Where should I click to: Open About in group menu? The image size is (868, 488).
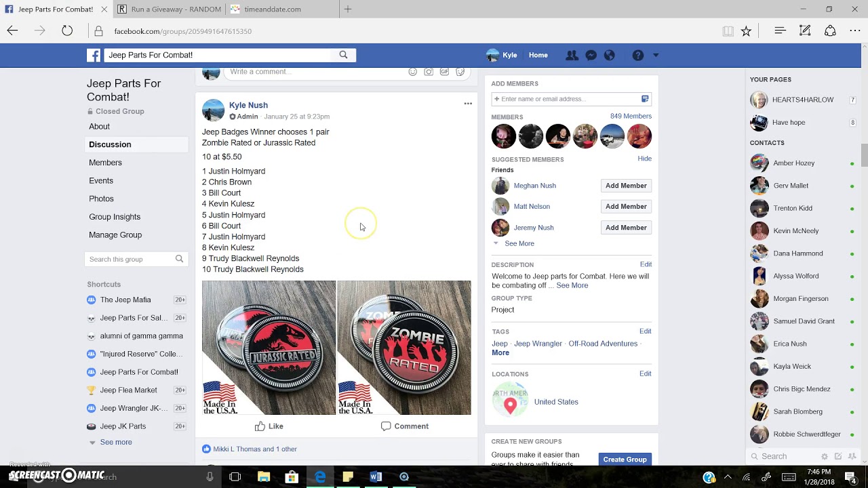tap(99, 127)
